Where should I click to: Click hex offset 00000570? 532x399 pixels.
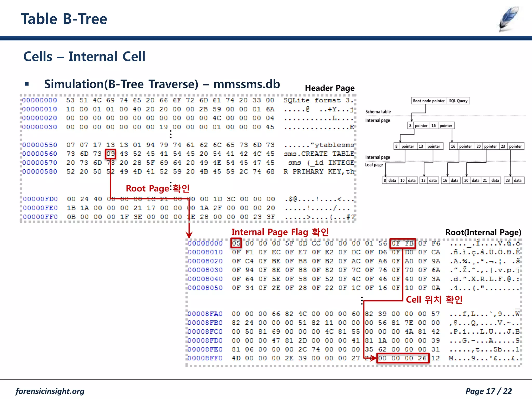point(39,163)
